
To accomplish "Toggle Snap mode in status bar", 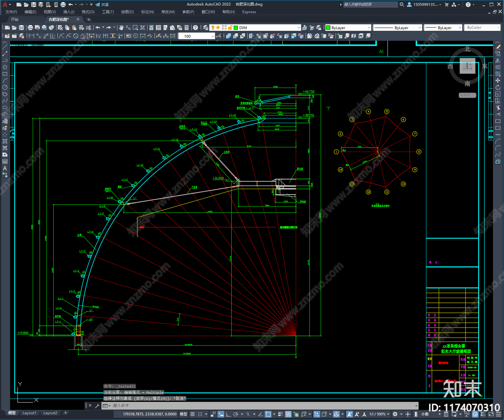I will (200, 414).
